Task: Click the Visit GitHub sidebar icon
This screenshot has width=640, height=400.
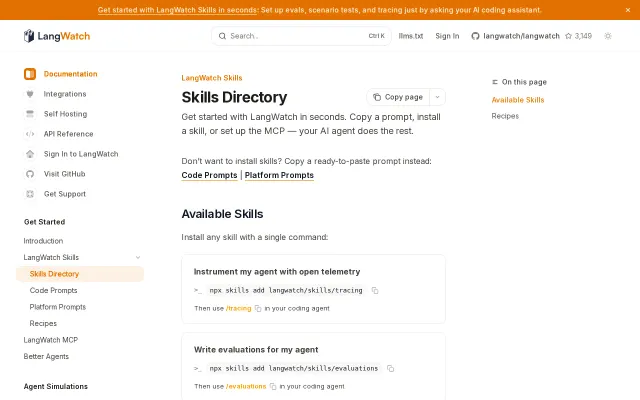Action: click(x=30, y=174)
